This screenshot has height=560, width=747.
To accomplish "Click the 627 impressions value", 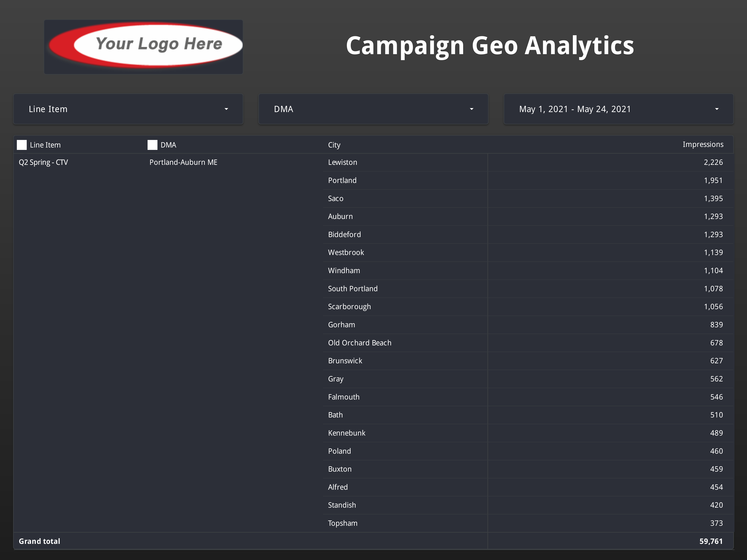I will point(716,361).
